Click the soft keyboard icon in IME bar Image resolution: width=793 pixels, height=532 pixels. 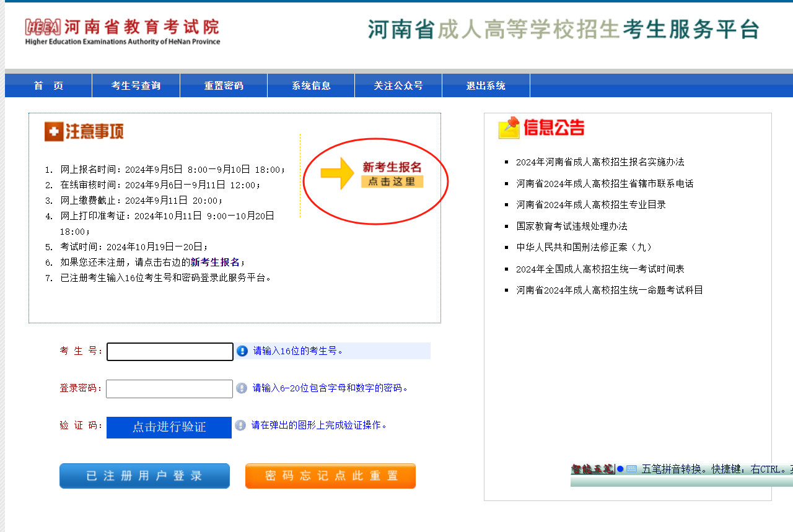point(631,469)
